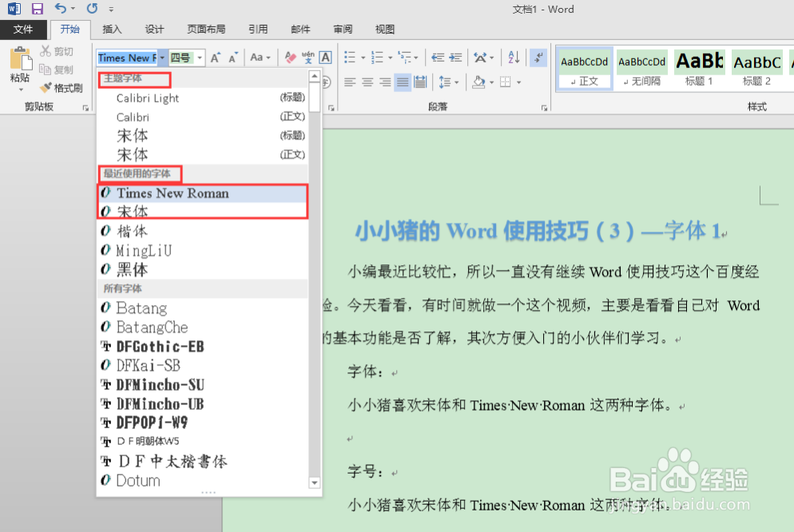Choose 楷体 font from the list
This screenshot has width=794, height=532.
point(202,231)
